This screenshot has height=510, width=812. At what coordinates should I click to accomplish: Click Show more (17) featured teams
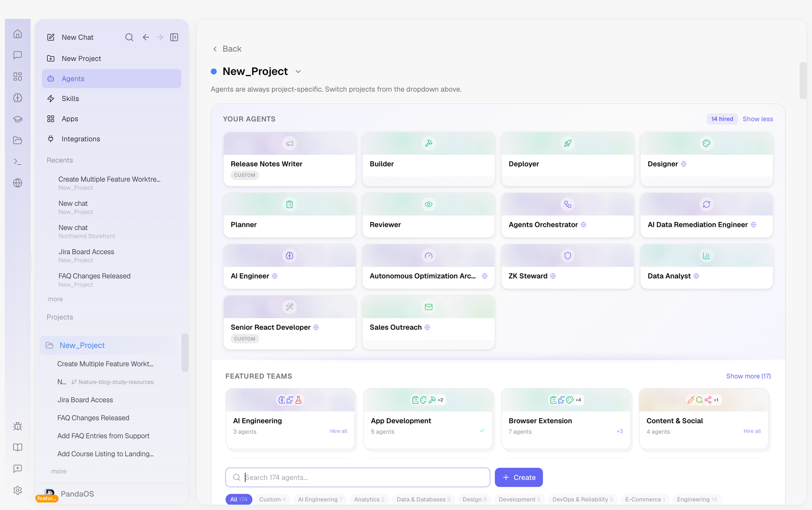[x=748, y=376]
